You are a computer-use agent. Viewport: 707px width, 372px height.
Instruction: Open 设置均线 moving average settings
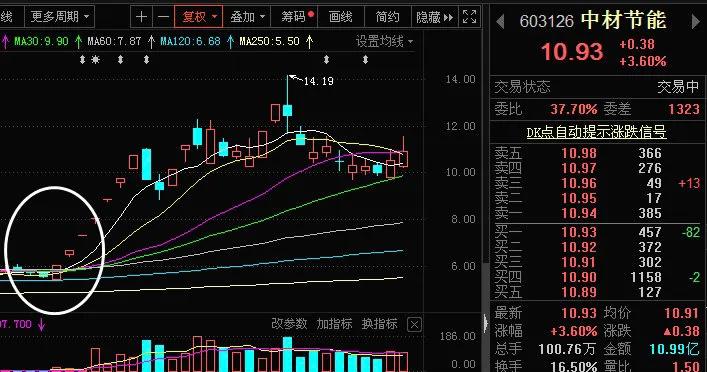(384, 41)
